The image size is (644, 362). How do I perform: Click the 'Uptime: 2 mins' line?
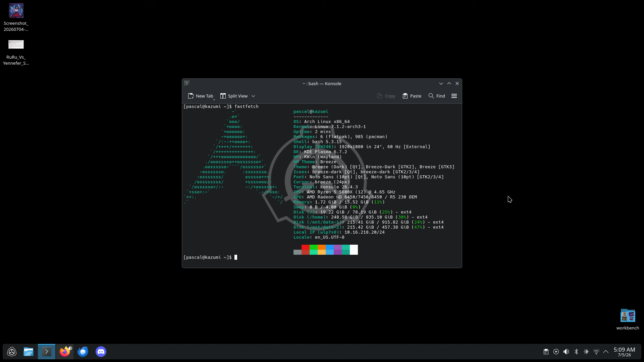point(312,132)
